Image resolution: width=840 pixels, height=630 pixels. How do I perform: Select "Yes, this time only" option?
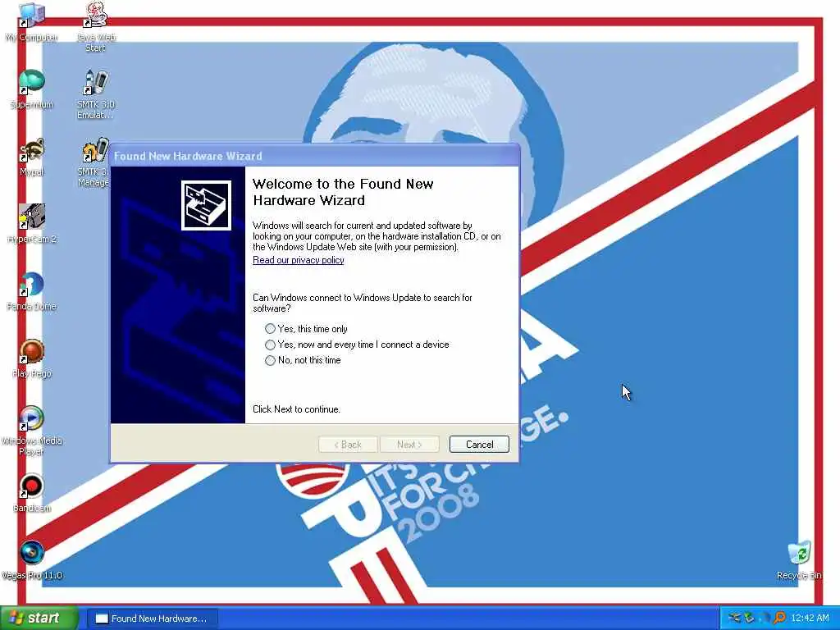[307, 329]
